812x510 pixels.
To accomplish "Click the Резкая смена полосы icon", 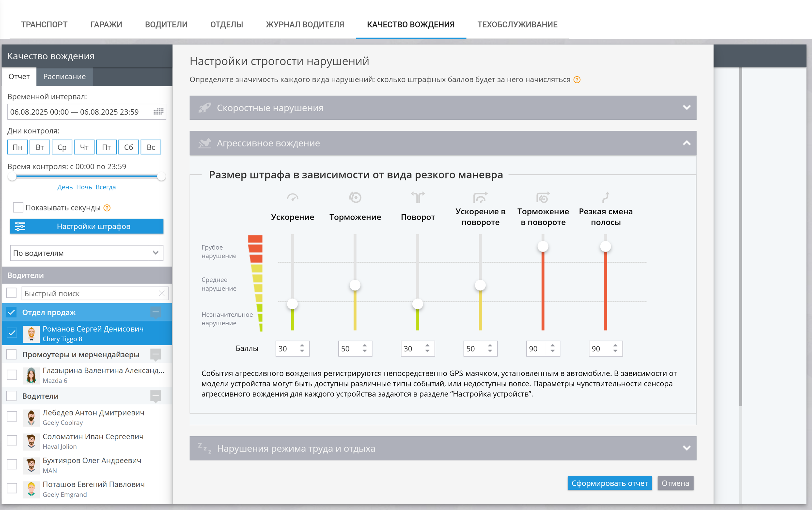I will tap(606, 197).
